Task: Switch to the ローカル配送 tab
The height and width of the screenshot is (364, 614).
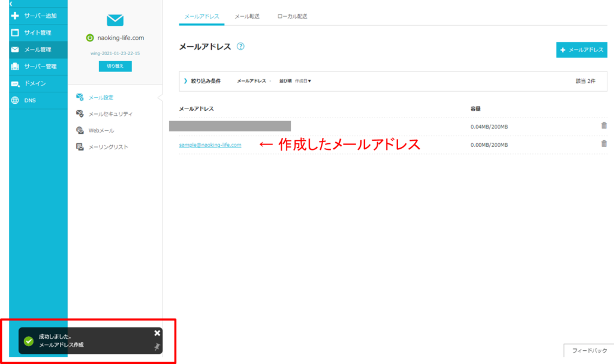Action: pyautogui.click(x=292, y=16)
